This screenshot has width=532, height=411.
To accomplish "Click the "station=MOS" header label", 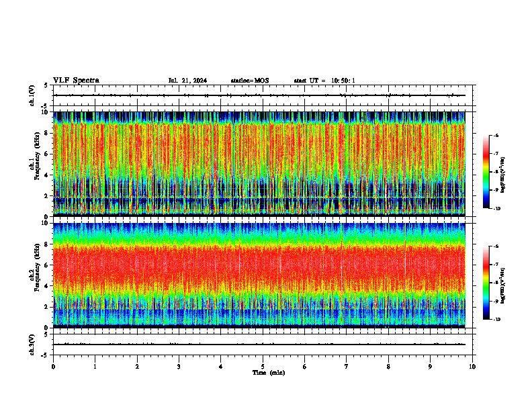I will [250, 81].
